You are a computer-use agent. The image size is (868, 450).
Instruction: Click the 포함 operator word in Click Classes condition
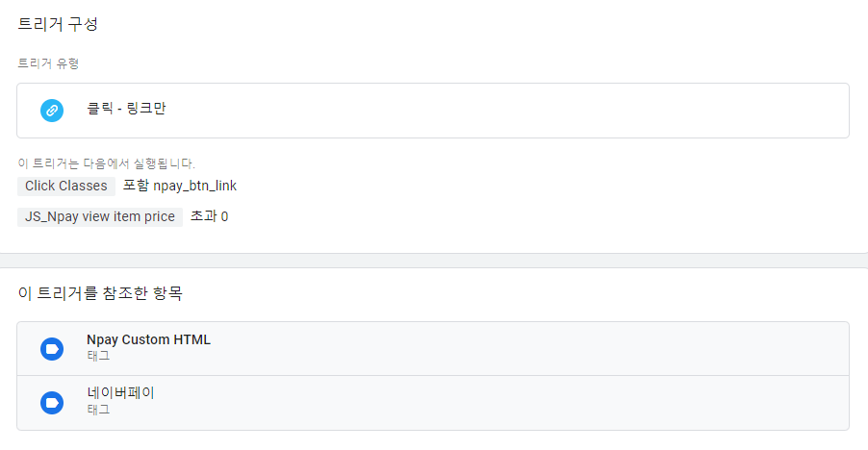137,186
